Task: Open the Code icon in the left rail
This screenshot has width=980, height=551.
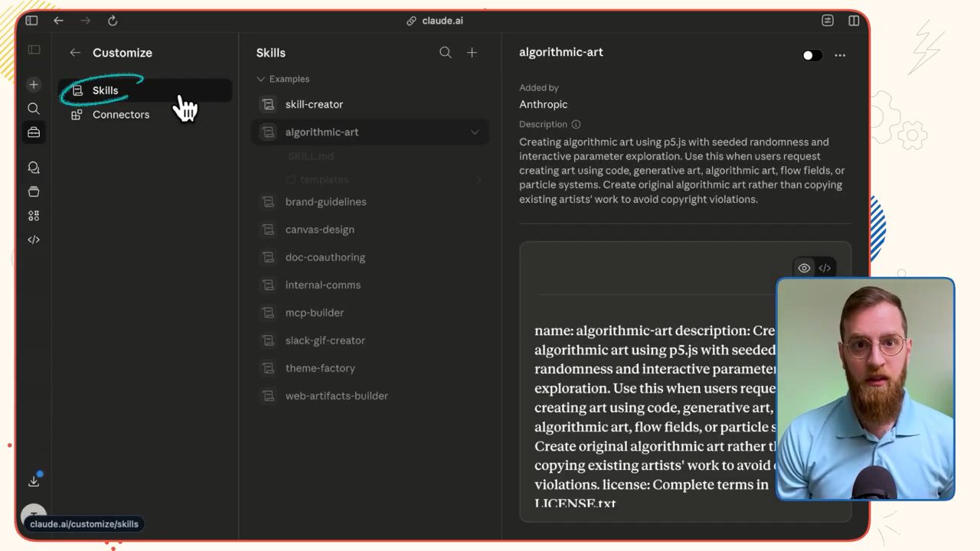Action: [x=34, y=240]
